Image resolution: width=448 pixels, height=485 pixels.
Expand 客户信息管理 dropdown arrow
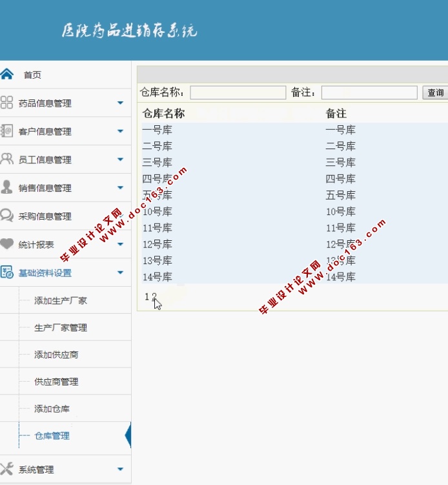[120, 131]
